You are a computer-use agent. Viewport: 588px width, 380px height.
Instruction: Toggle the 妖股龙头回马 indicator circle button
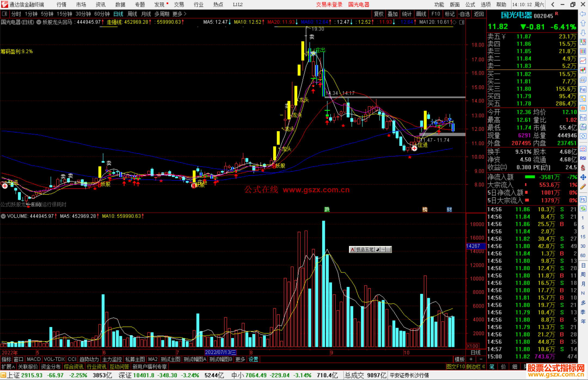(x=39, y=22)
